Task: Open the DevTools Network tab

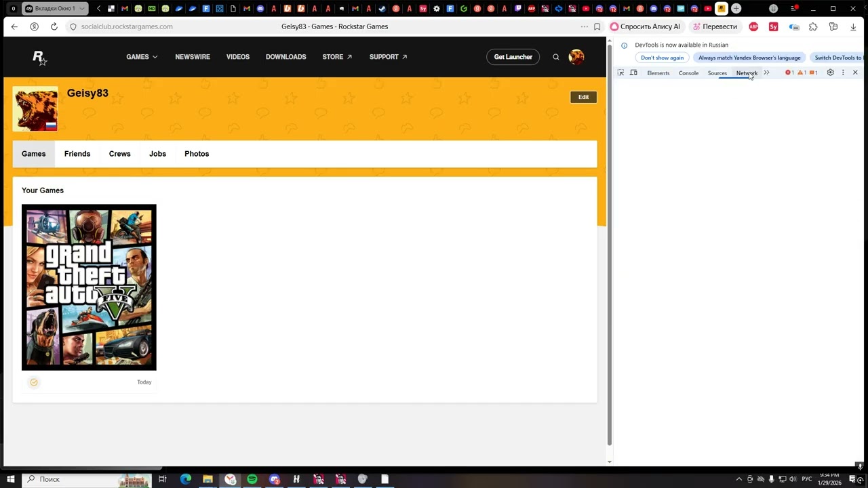Action: point(747,73)
